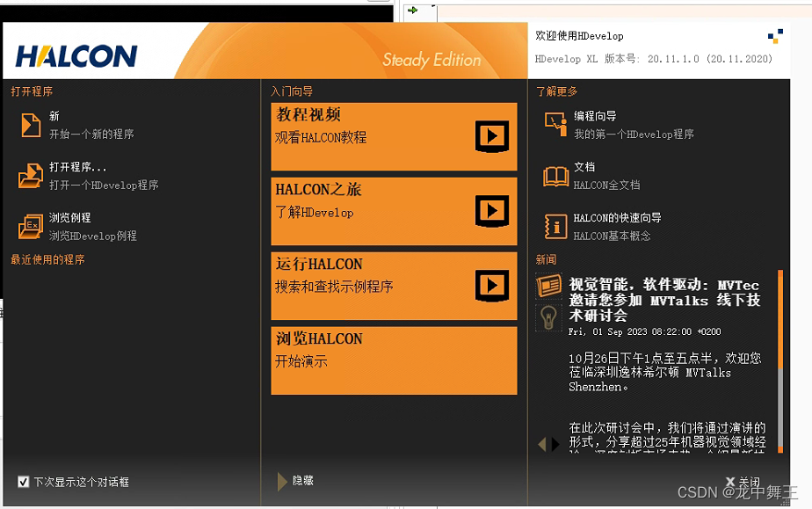The image size is (812, 509).
Task: Play the HALCON之旅 tour button
Action: pos(492,211)
